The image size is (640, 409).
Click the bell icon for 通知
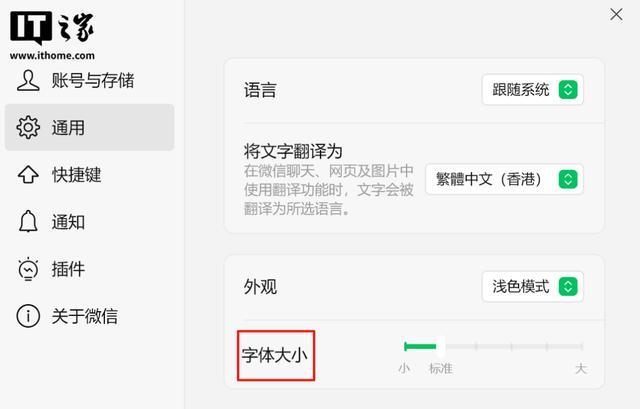28,221
